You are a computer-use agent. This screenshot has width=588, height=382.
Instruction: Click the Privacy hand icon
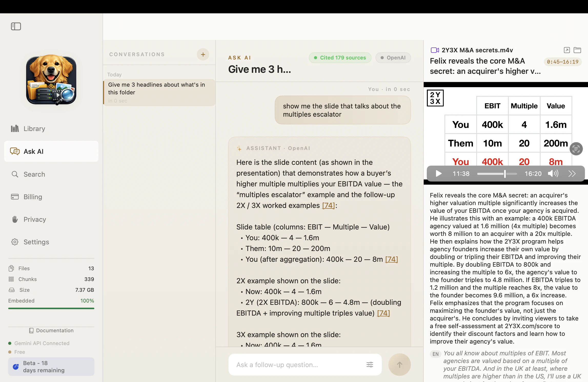(x=15, y=219)
